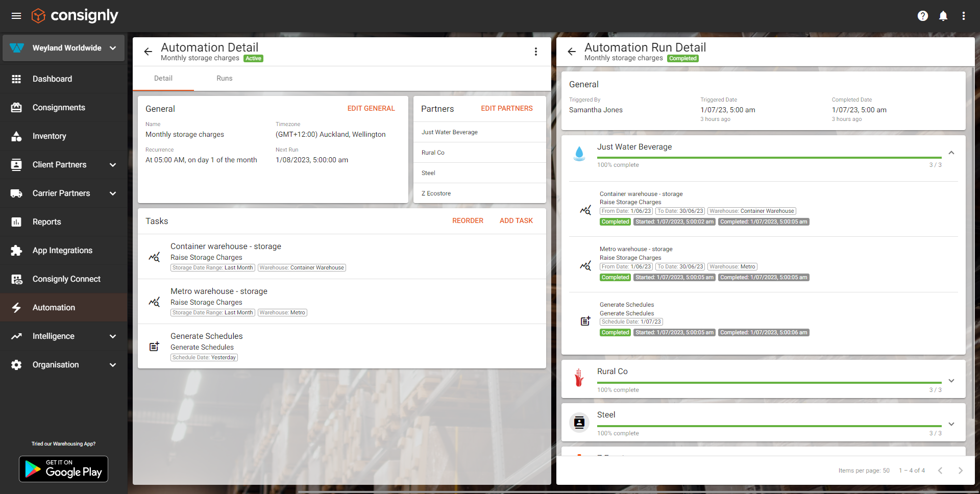
Task: Expand the Rural Co run section
Action: pyautogui.click(x=951, y=381)
